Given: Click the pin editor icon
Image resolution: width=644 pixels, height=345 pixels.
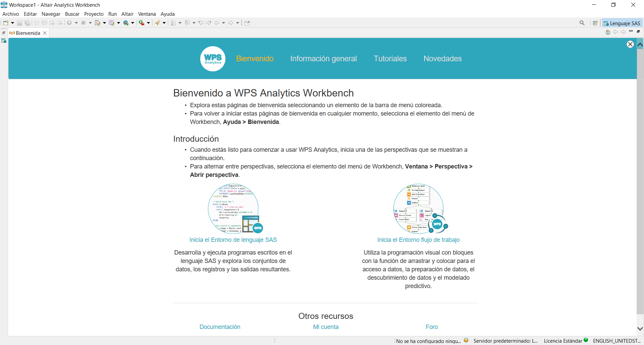Looking at the screenshot, I should [x=247, y=23].
